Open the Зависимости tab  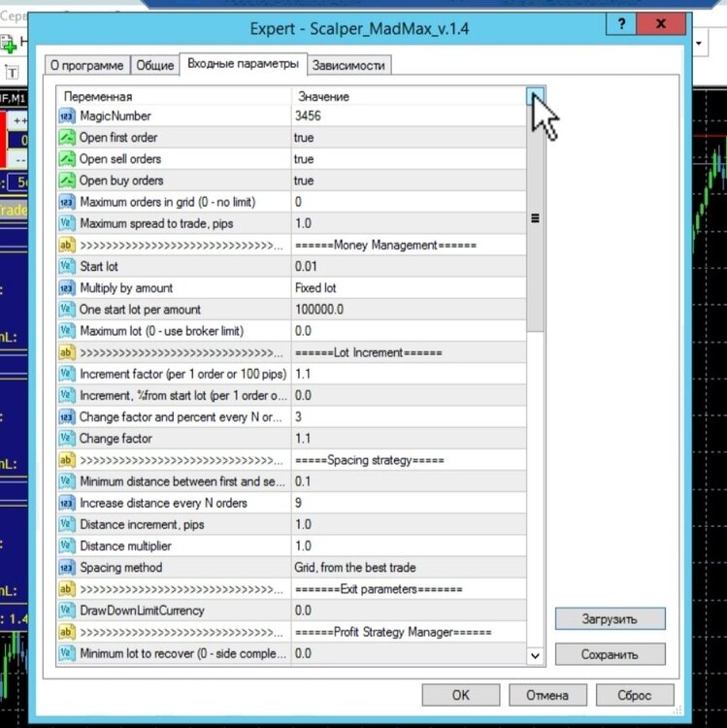point(348,65)
